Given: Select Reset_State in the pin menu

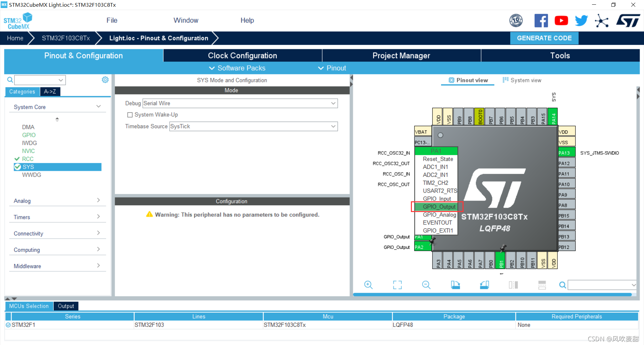Looking at the screenshot, I should click(x=437, y=159).
